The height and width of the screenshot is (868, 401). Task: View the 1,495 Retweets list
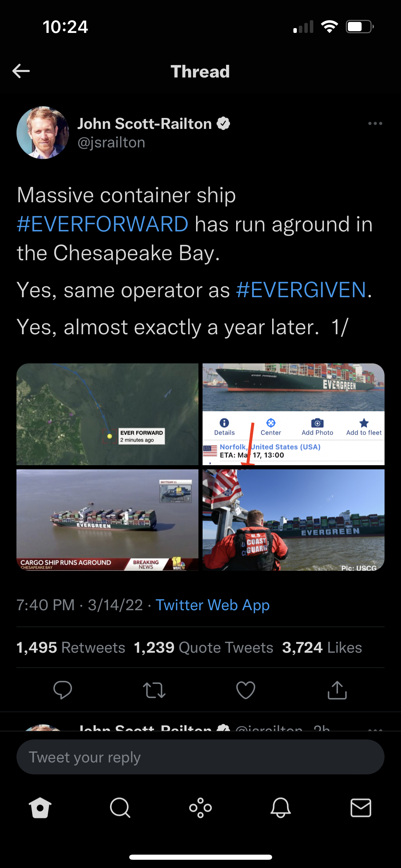point(71,648)
